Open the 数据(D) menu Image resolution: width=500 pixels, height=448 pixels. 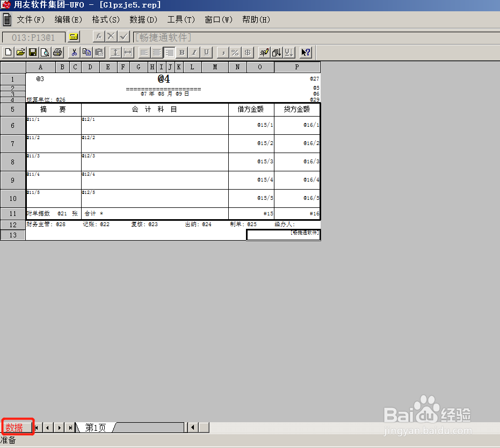click(143, 20)
